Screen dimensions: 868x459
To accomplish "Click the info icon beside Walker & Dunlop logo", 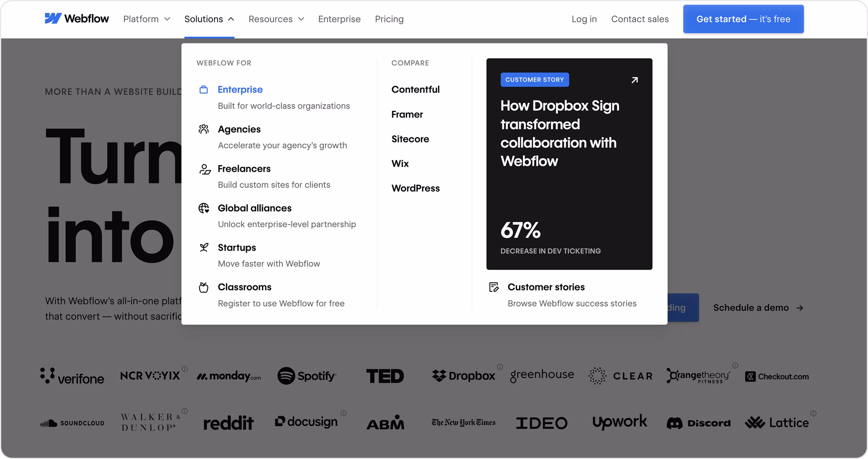I will (x=185, y=411).
